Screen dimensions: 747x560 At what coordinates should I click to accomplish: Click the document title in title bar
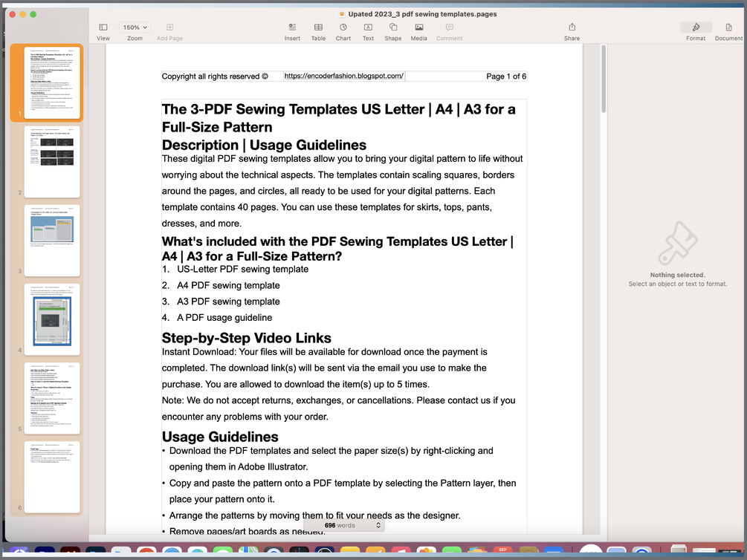422,14
